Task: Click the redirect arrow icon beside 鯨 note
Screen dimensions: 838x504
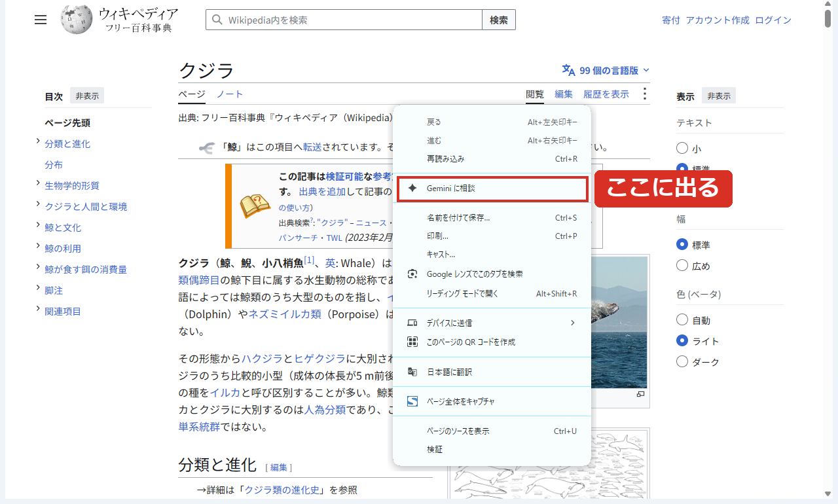Action: click(x=206, y=147)
